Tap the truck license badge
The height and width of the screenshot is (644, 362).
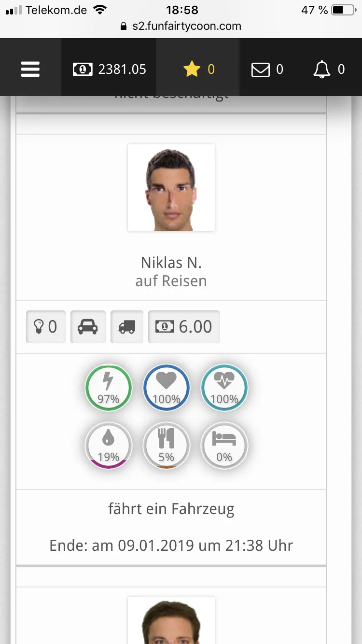coord(127,327)
